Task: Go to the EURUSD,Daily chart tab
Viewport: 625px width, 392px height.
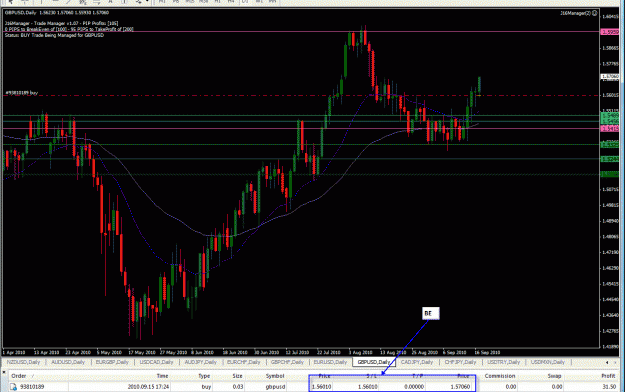Action: coord(330,362)
